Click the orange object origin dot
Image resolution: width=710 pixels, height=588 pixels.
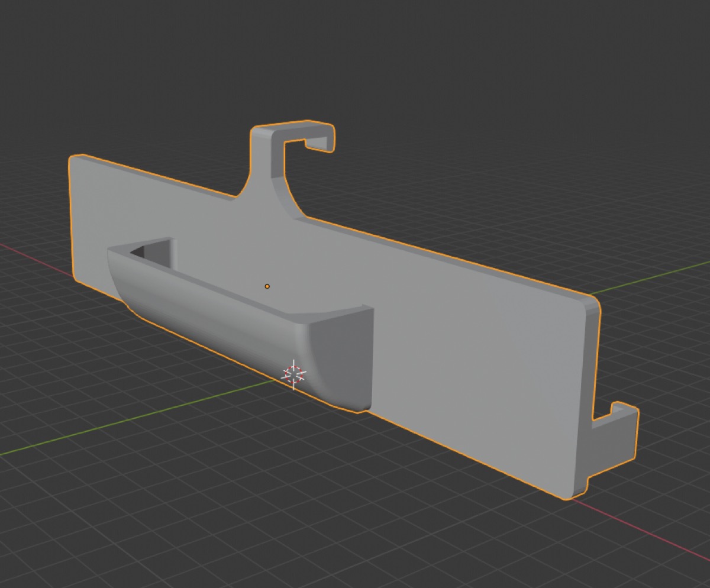(267, 286)
